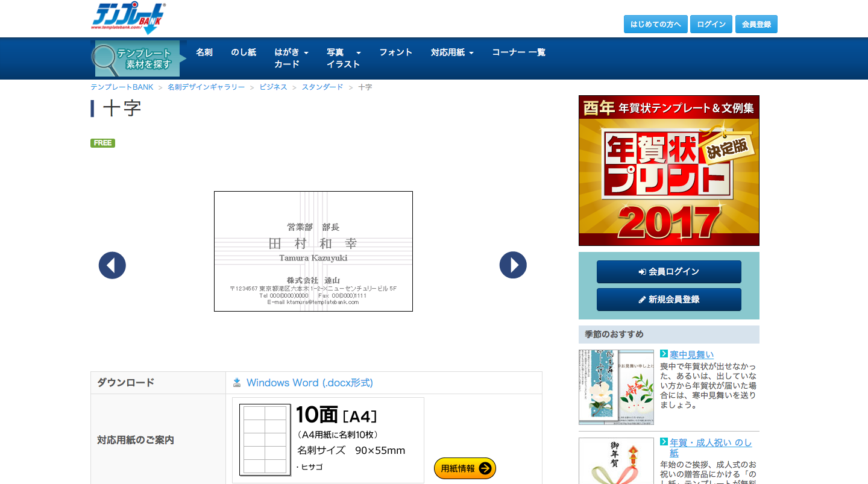Expand the 対応用紙 dropdown menu

tap(452, 52)
